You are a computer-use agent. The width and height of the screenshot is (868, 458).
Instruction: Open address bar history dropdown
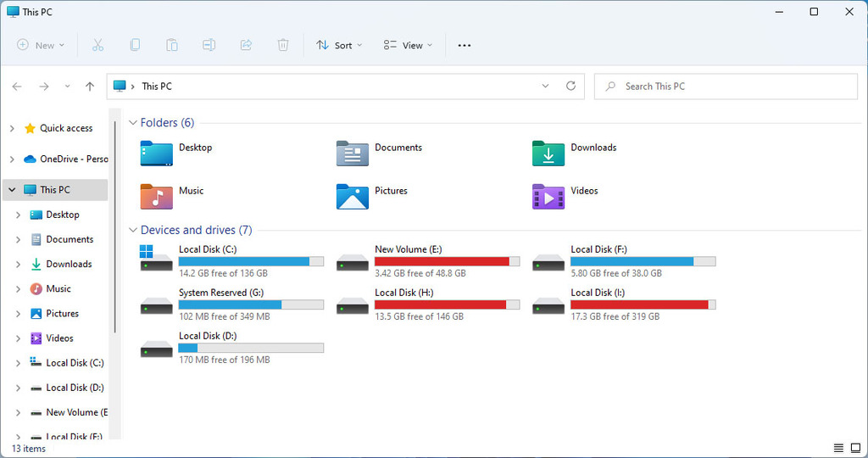click(x=545, y=86)
